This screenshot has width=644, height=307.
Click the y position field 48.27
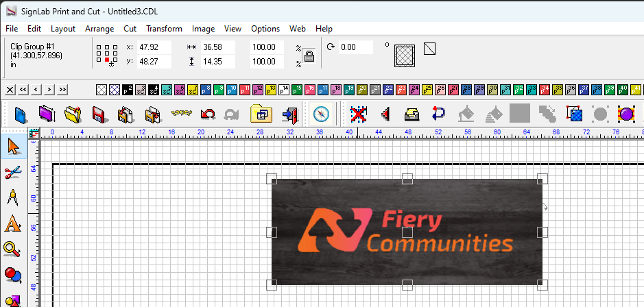pyautogui.click(x=154, y=62)
